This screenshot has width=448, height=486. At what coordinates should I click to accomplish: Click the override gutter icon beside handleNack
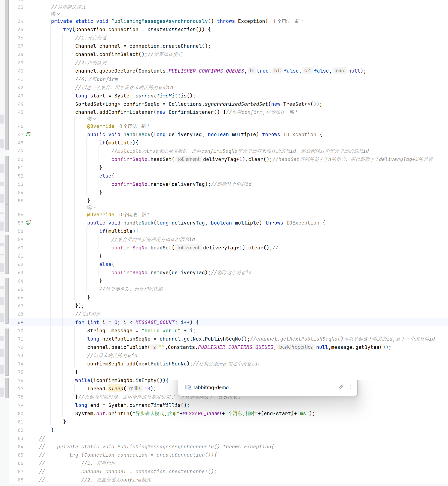point(28,223)
